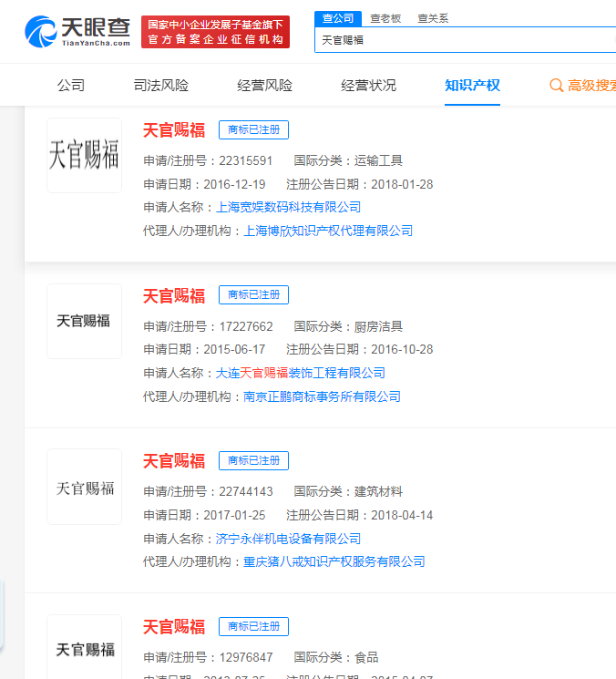Open agent 重庆猪八戒知识产权服务有限公司

coord(334,561)
